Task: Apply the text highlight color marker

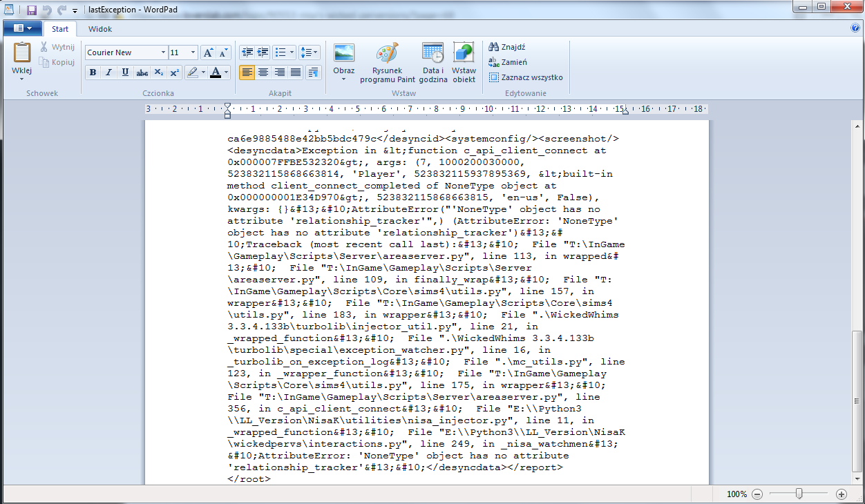Action: pos(192,72)
